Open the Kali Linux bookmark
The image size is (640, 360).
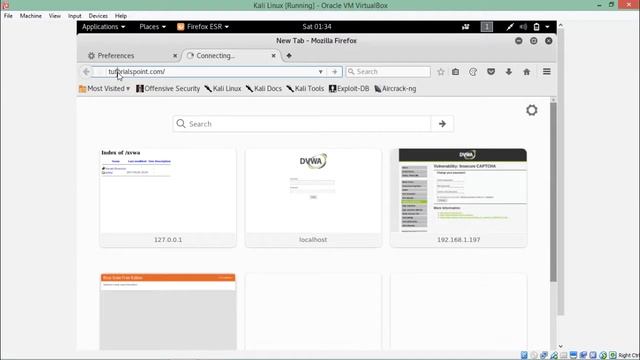click(x=223, y=89)
